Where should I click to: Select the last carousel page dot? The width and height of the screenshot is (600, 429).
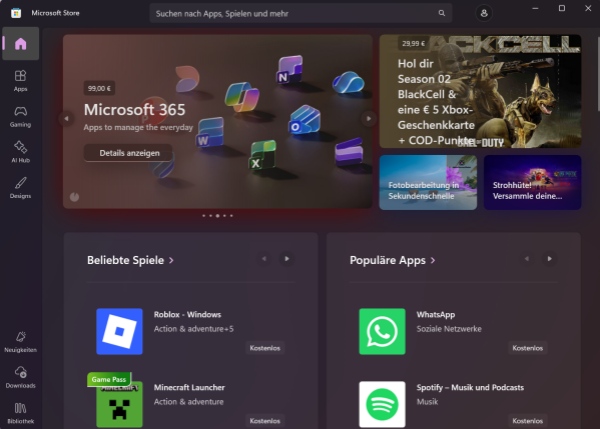(231, 216)
